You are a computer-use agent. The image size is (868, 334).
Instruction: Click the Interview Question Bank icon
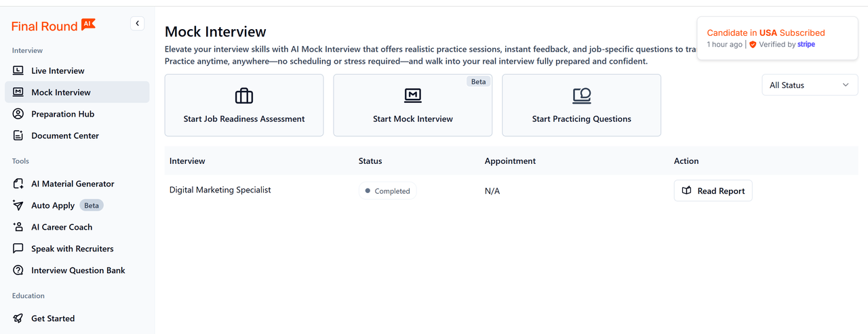pos(18,270)
